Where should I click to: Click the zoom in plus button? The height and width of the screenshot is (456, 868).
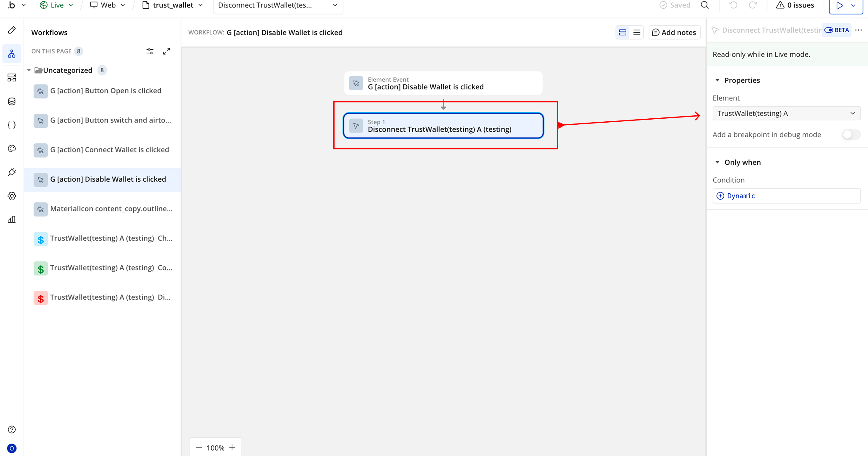232,447
